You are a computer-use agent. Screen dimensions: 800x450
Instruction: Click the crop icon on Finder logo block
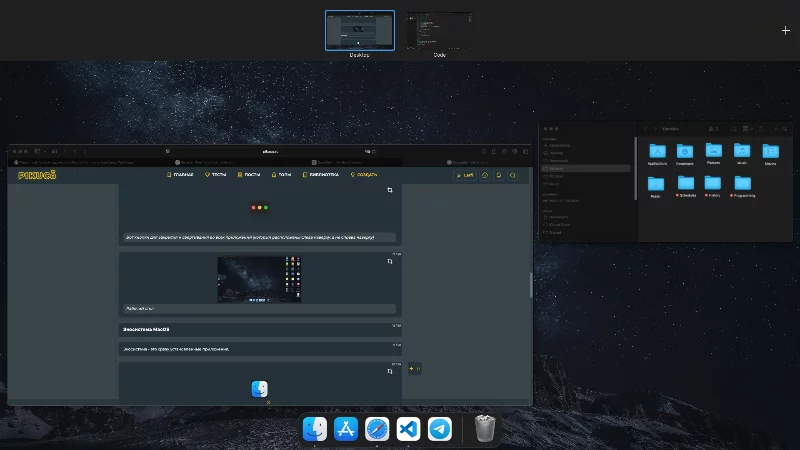point(390,371)
